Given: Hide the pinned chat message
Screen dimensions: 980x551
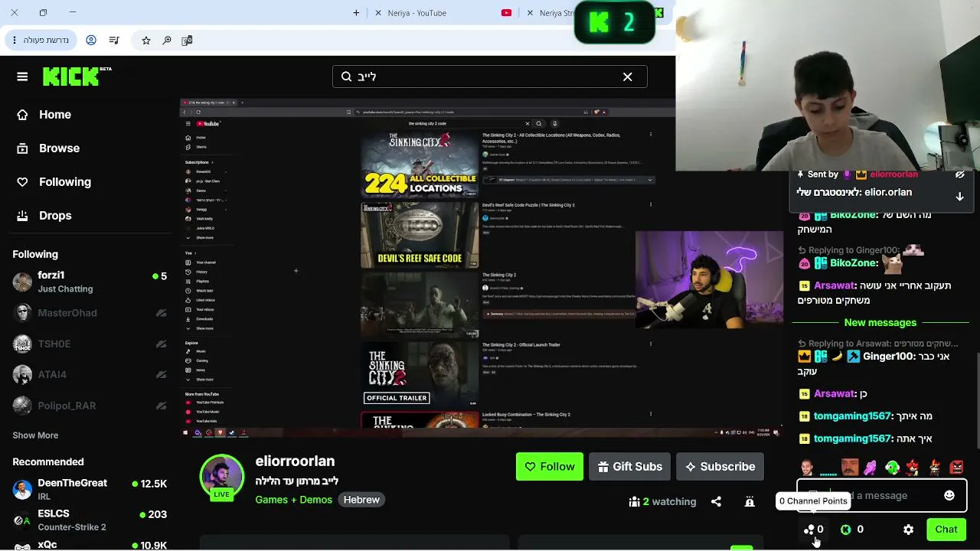Looking at the screenshot, I should point(959,174).
